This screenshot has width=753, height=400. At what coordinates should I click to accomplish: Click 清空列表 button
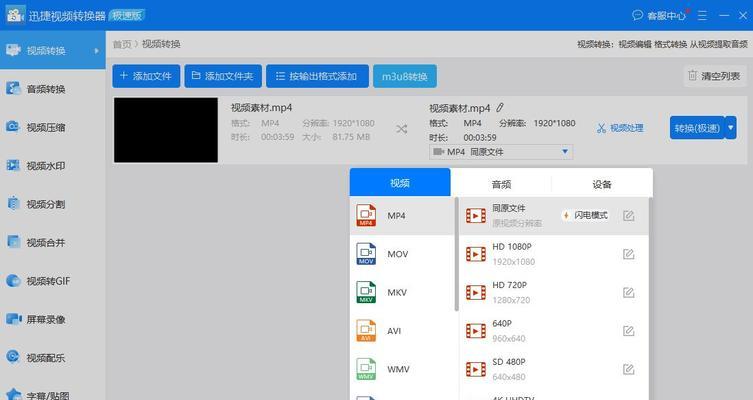coord(715,76)
